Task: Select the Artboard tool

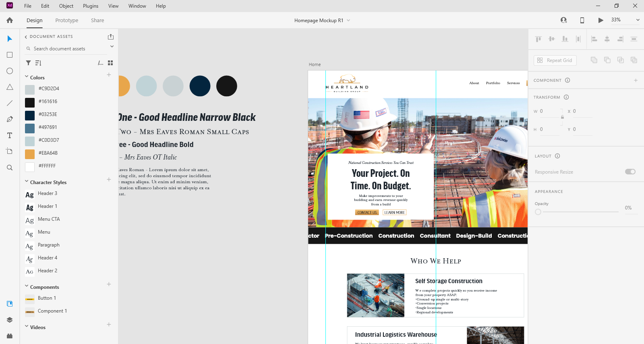Action: coord(10,151)
